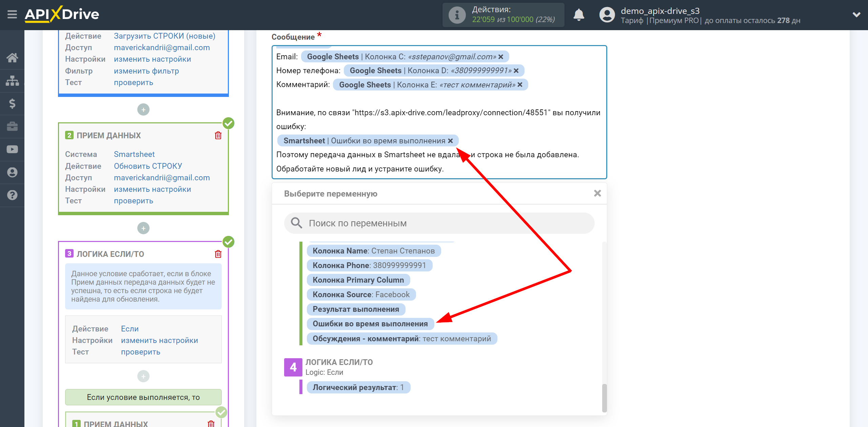Insert the Колонка Name variable
Viewport: 868px width, 427px height.
(x=374, y=251)
